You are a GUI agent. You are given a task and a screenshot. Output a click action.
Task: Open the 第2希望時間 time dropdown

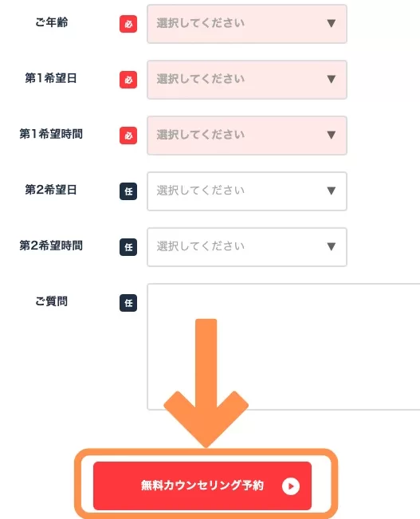click(x=247, y=247)
